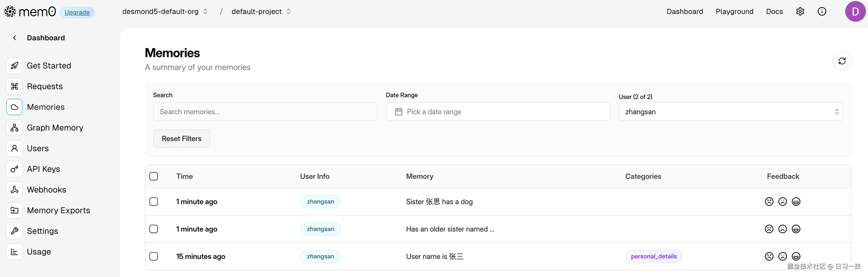Open settings via the gear icon
868x277 pixels.
(800, 11)
